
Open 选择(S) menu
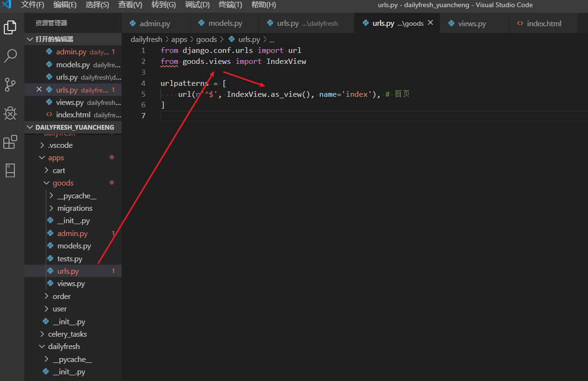97,5
